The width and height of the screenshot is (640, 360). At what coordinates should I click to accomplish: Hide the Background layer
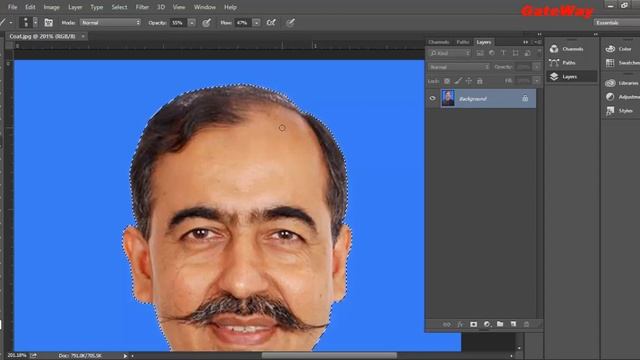point(432,98)
